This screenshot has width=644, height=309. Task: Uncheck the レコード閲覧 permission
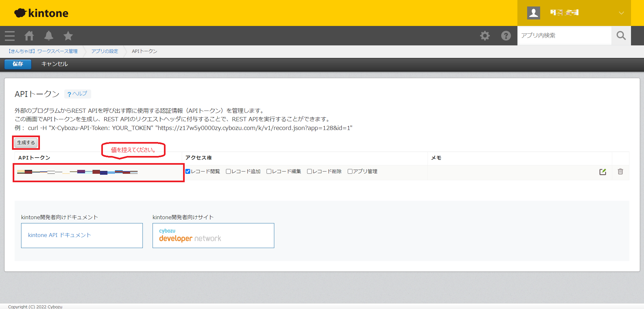coord(188,172)
